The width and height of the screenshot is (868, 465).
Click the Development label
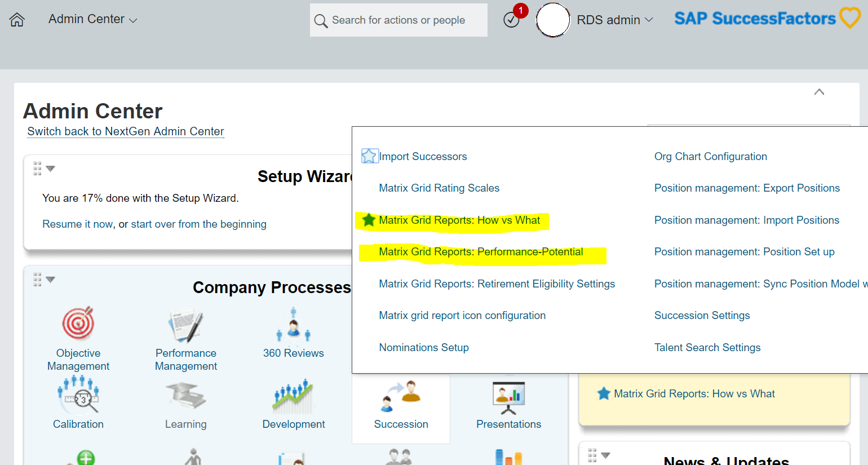(x=294, y=424)
